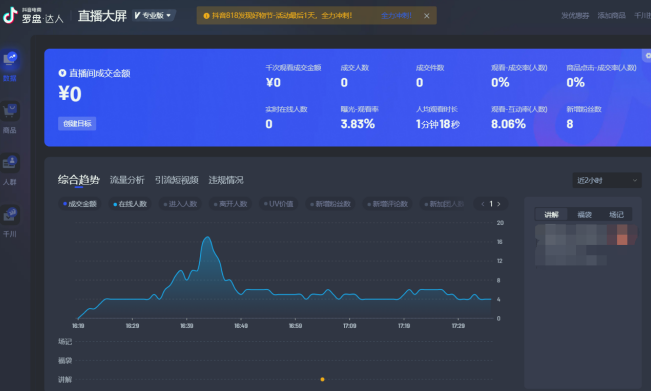Click the warning icon in the 818 banner
This screenshot has height=391, width=651.
click(206, 16)
